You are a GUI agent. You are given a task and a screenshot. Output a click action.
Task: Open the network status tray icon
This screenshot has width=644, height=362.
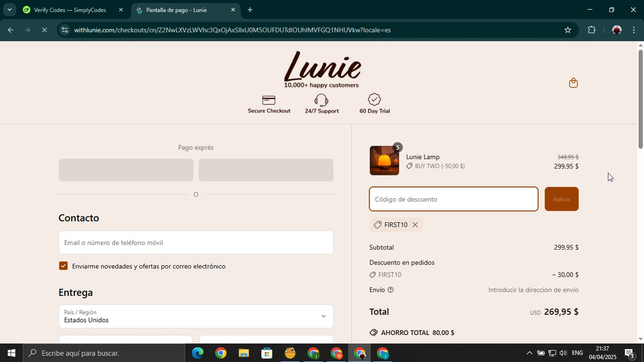[x=552, y=353]
